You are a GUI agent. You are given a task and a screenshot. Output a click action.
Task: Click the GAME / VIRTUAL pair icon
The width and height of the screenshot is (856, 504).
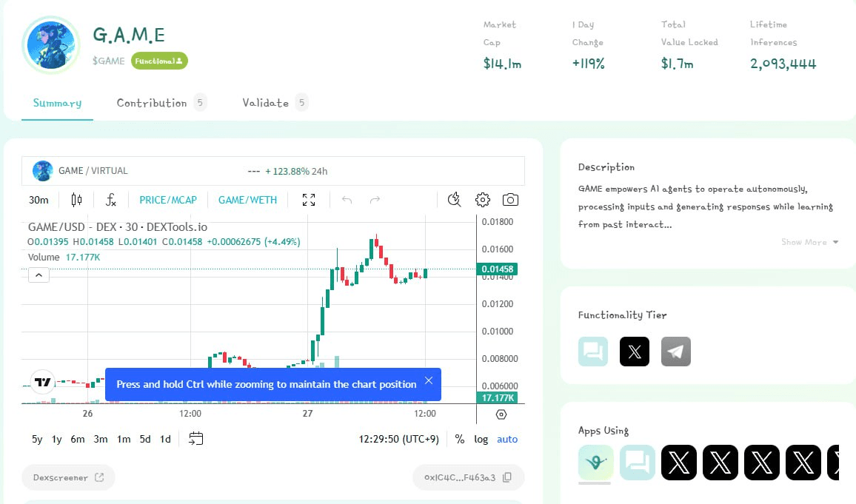click(x=43, y=171)
